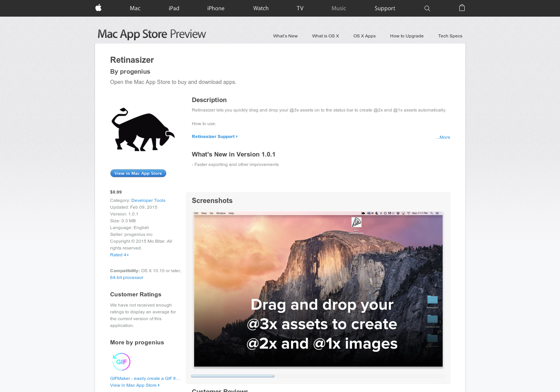This screenshot has height=392, width=560.
Task: Click the View in Mac App Store button
Action: [x=138, y=173]
